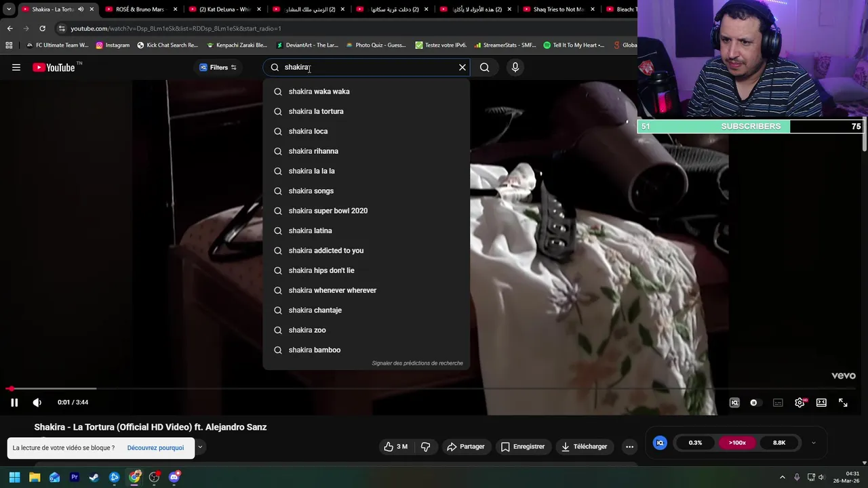Screen dimensions: 868x488
Task: Open the YouTube hamburger guide menu
Action: pyautogui.click(x=16, y=67)
